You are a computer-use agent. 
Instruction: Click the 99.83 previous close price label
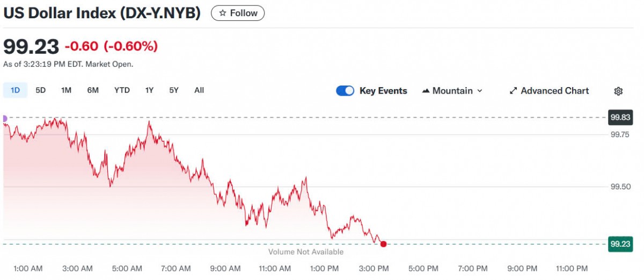(x=620, y=117)
